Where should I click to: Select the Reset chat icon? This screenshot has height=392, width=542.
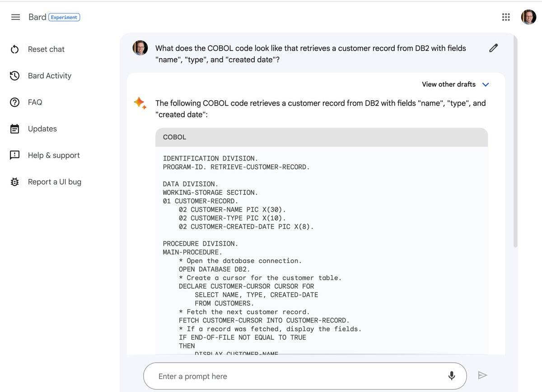point(14,49)
